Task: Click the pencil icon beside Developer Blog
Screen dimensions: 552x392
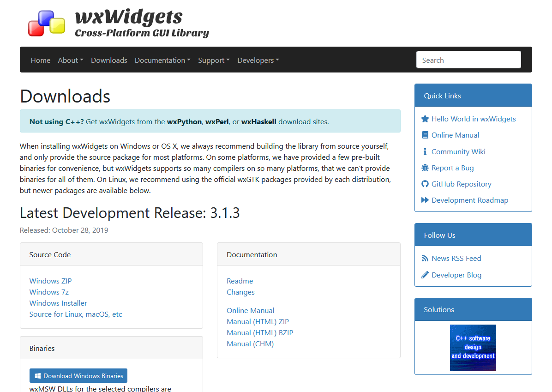Action: click(425, 275)
